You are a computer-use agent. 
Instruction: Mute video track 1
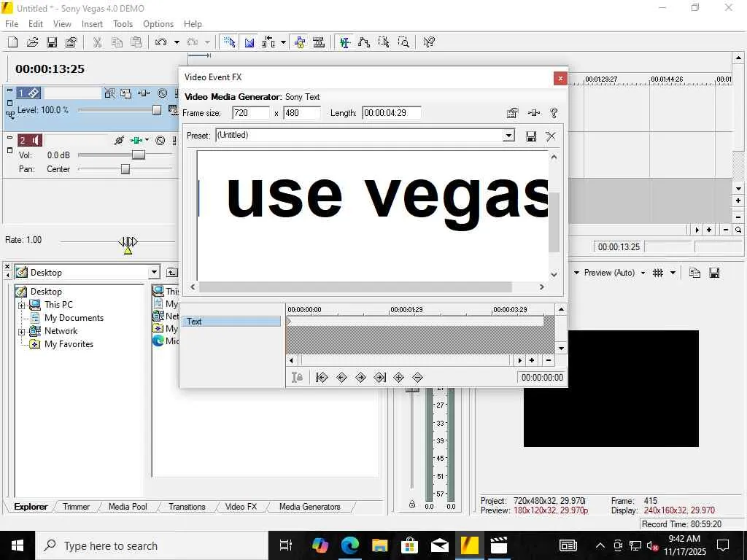[163, 93]
